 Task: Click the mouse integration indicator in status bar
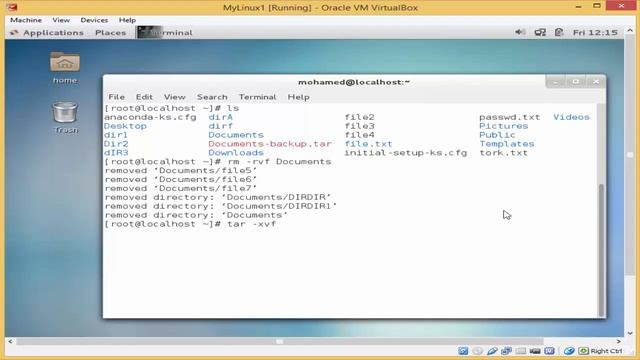pos(569,351)
